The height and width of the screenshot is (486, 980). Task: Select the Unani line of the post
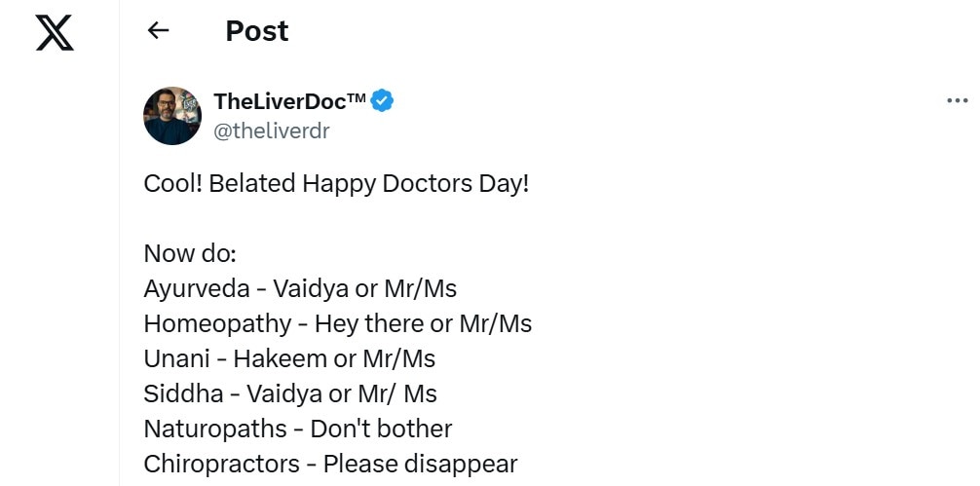tap(289, 359)
